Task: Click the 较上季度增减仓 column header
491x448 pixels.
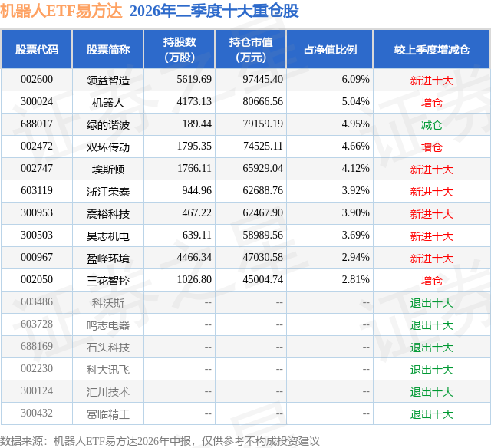Action: (x=432, y=49)
